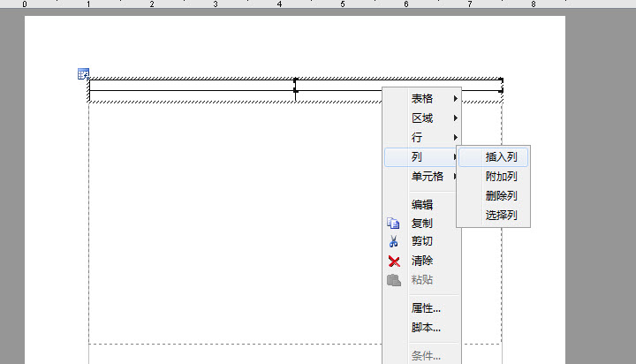
Task: Expand the arrow next to 区域
Action: (456, 118)
